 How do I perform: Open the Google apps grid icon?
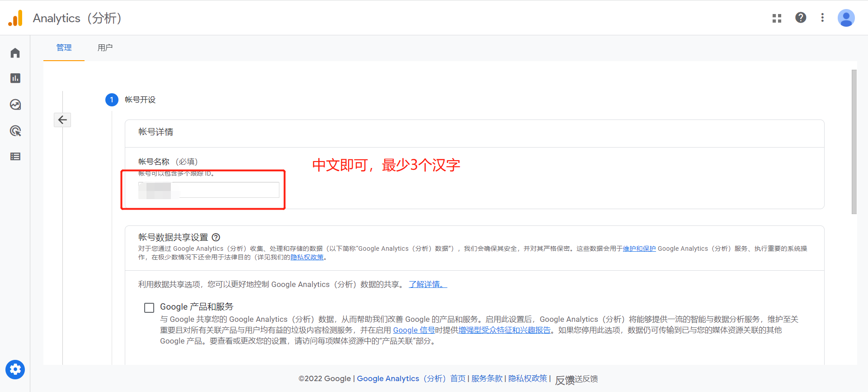point(777,18)
